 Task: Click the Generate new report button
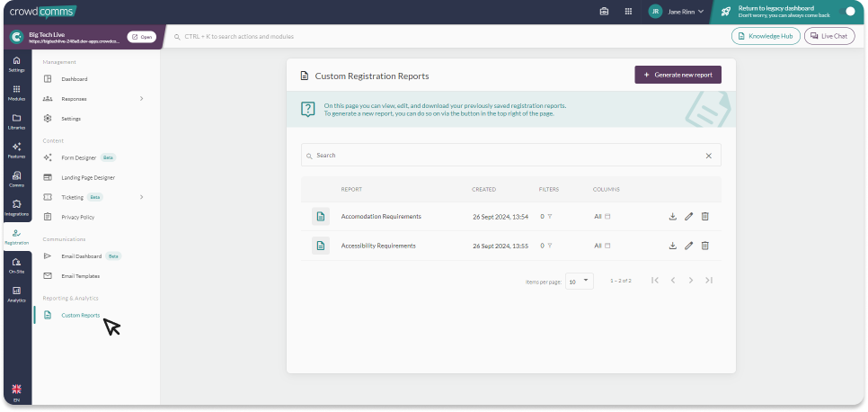point(678,75)
